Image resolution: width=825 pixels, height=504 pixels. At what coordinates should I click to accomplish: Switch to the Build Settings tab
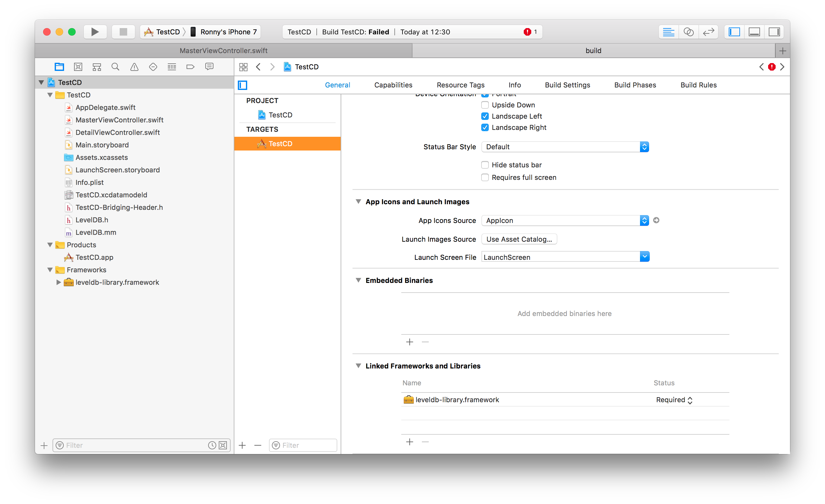(x=567, y=85)
